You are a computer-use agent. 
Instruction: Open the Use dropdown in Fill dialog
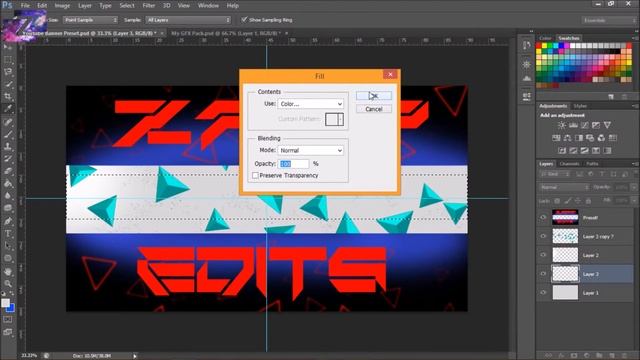coord(311,104)
